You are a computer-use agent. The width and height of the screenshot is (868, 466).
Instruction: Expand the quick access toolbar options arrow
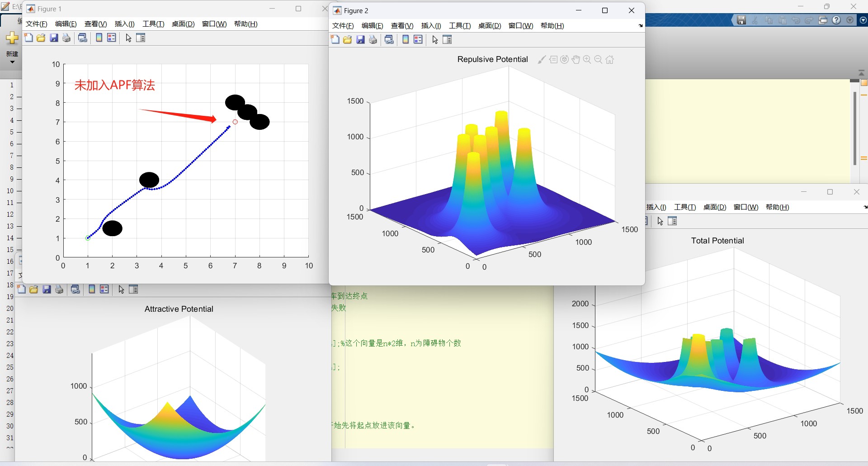850,20
